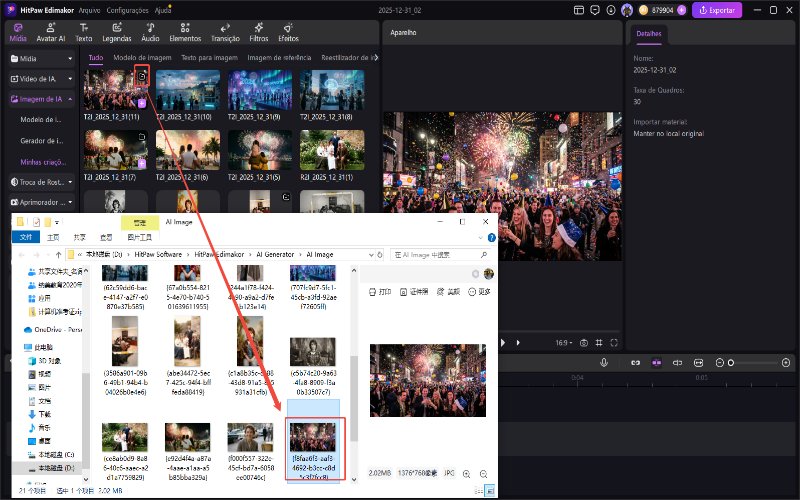Select the Tudo tab
This screenshot has height=500, width=800.
click(96, 58)
